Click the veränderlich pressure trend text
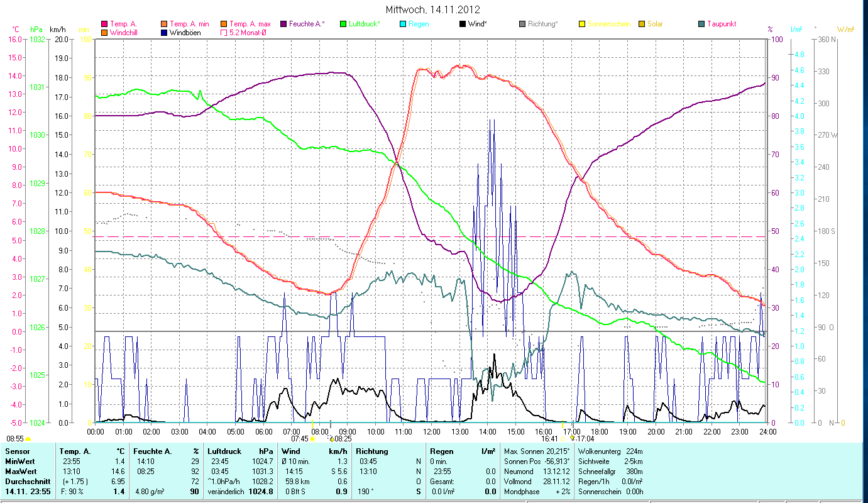The width and height of the screenshot is (868, 503). coord(227,492)
